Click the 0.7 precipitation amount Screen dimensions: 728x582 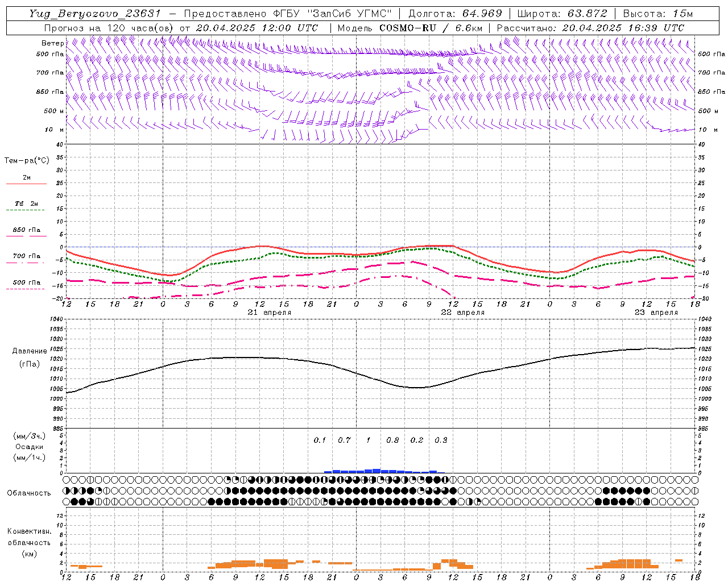344,440
